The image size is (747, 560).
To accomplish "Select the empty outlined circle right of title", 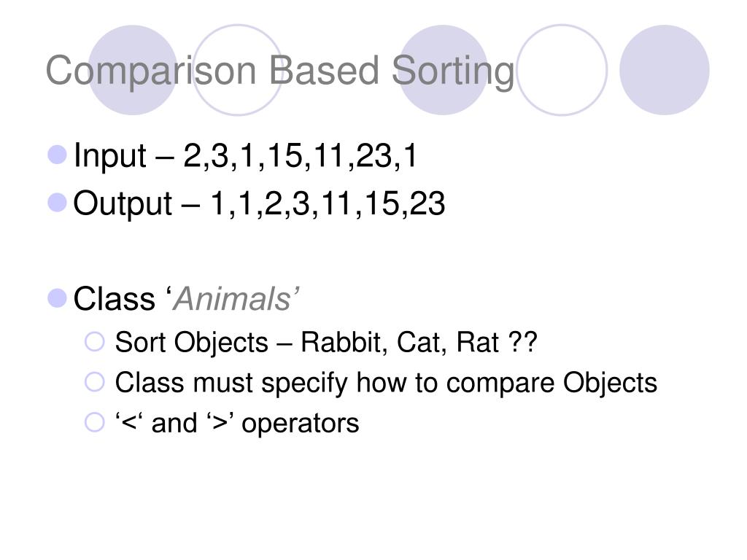I will pyautogui.click(x=562, y=70).
